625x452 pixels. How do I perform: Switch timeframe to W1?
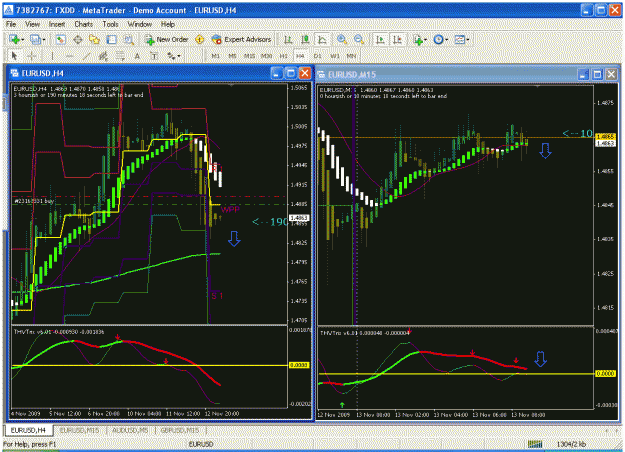335,56
